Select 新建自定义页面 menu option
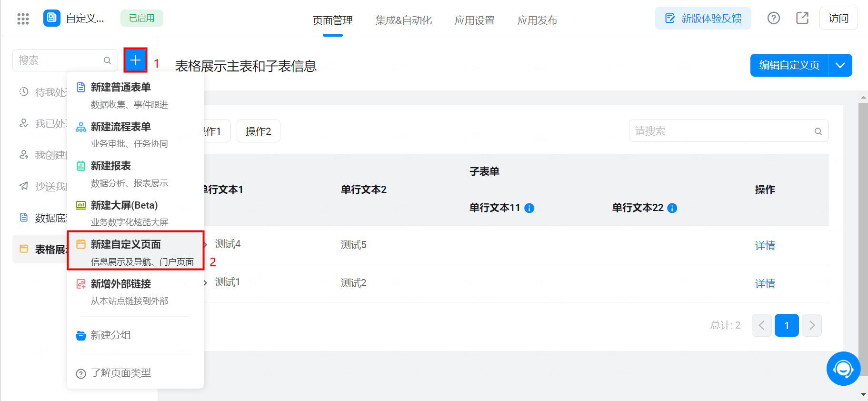This screenshot has width=868, height=401. 135,252
